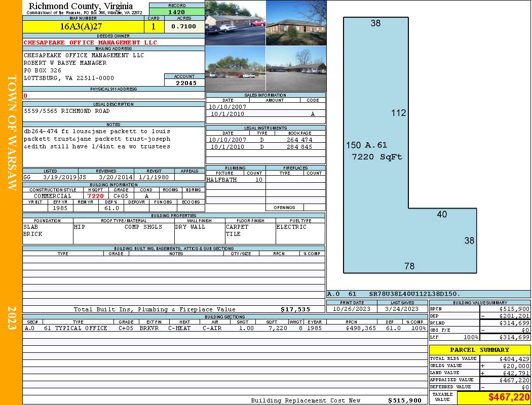Viewport: 532px width, 405px height.
Task: Click the top-left building photo thumbnail
Action: tap(236, 23)
